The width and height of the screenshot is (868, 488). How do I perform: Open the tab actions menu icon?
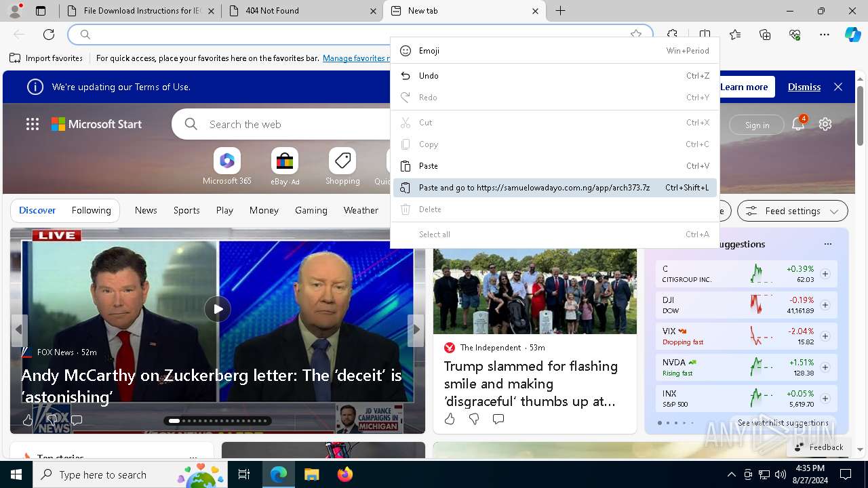pyautogui.click(x=41, y=11)
